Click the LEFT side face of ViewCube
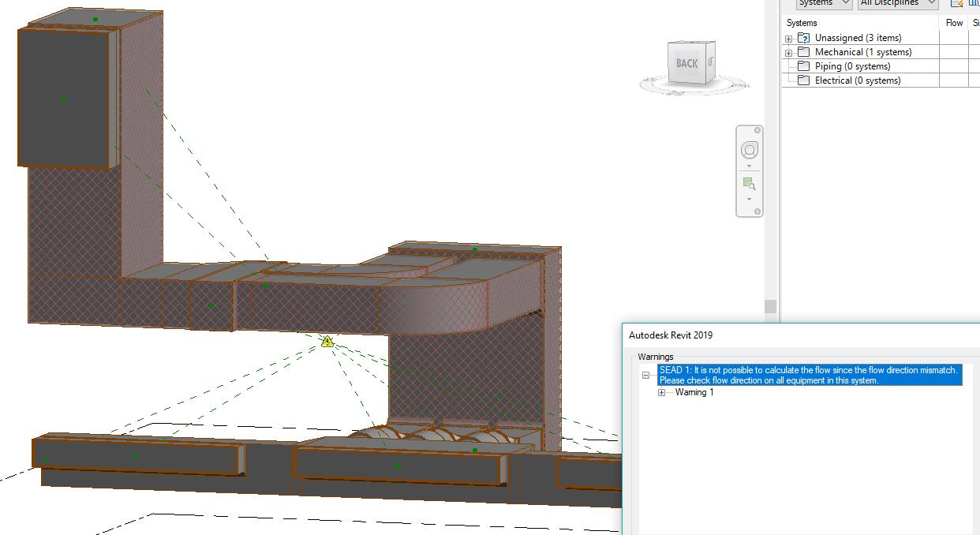This screenshot has width=980, height=535. pyautogui.click(x=710, y=62)
